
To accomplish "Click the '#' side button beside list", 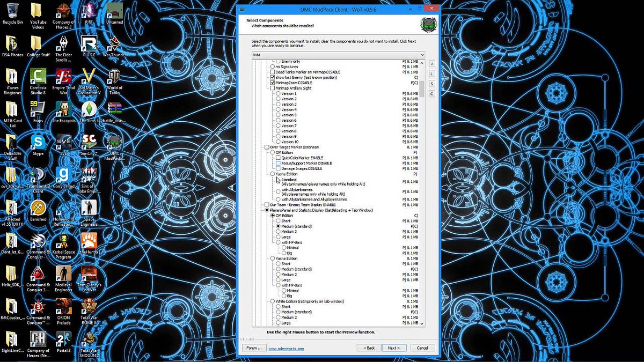I will [x=431, y=63].
